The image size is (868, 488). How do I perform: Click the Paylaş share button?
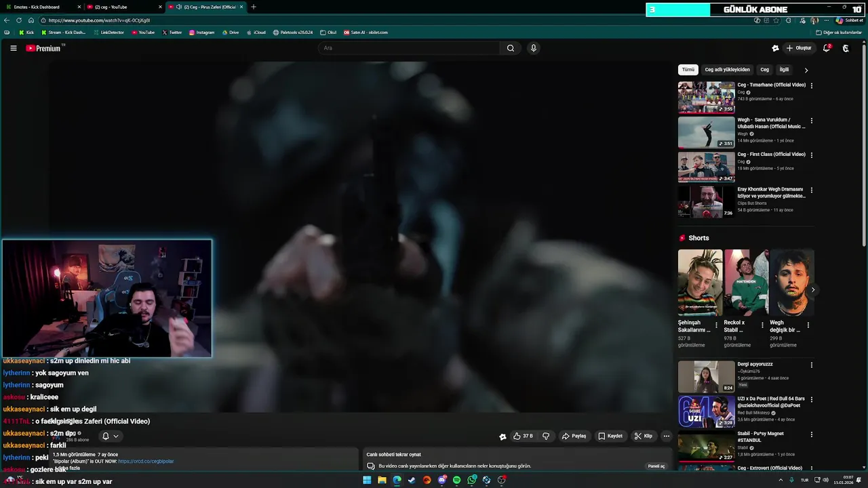(x=574, y=436)
